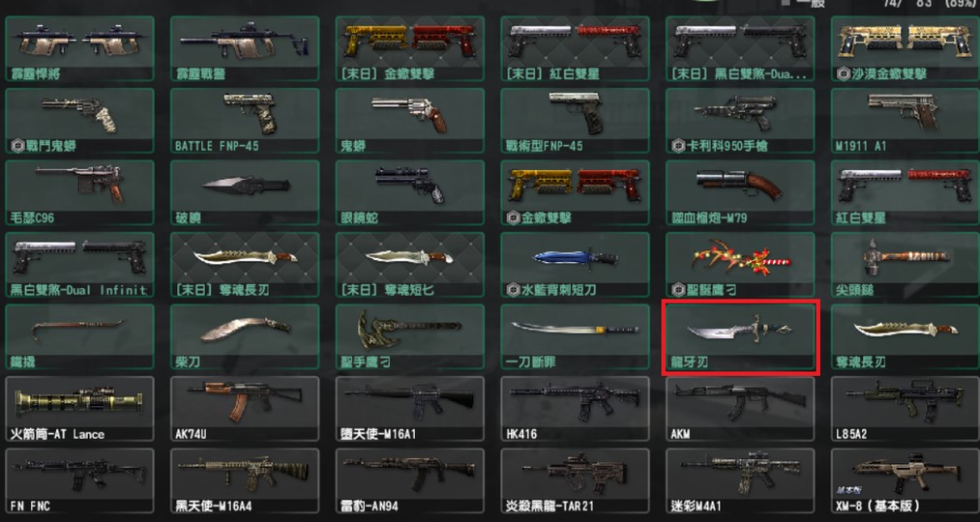Select the 毛瑟C96 pistol
This screenshot has width=980, height=522.
(x=79, y=193)
